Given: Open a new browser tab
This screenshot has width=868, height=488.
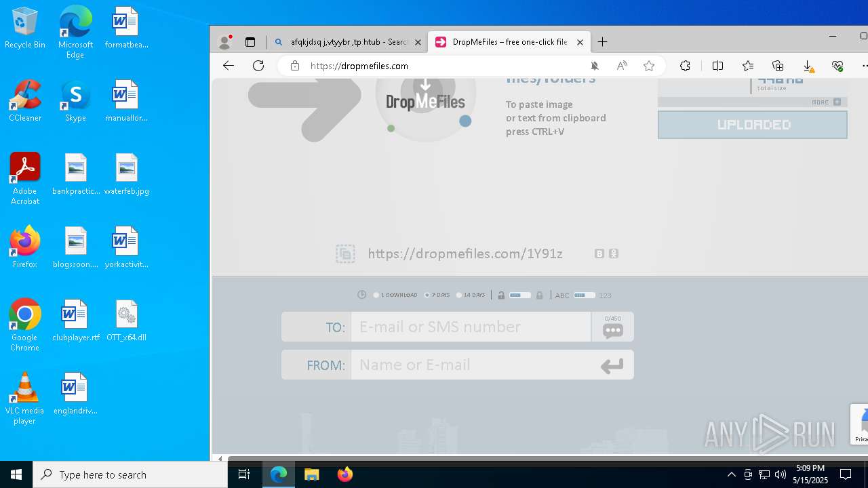Looking at the screenshot, I should 602,42.
